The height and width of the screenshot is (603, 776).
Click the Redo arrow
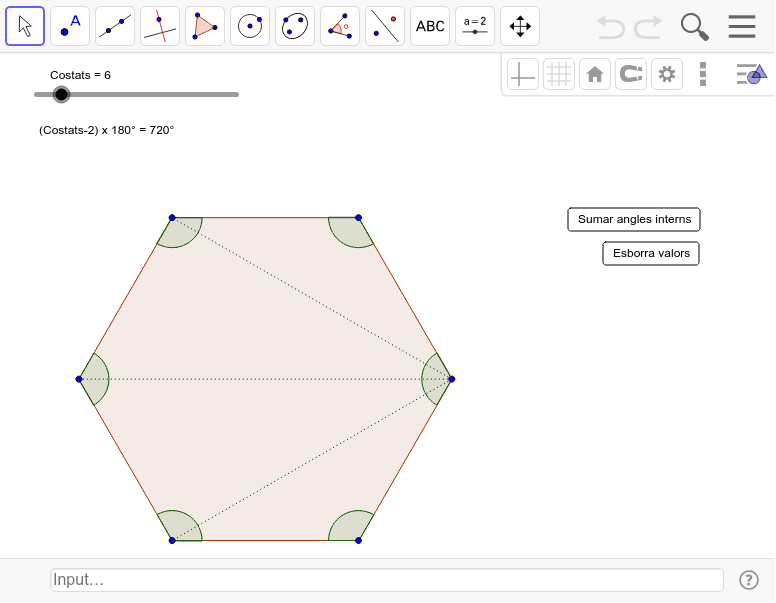[x=648, y=27]
